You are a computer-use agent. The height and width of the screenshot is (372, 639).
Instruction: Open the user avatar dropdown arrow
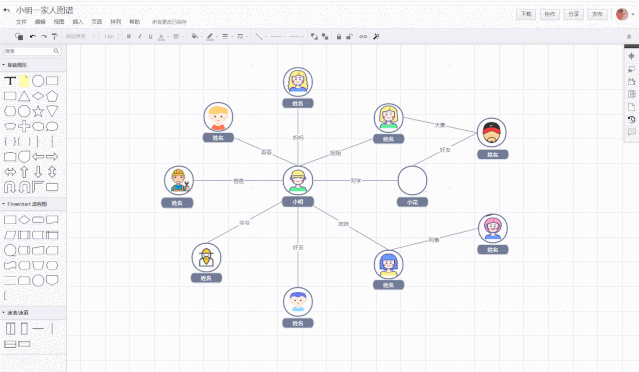(x=633, y=14)
